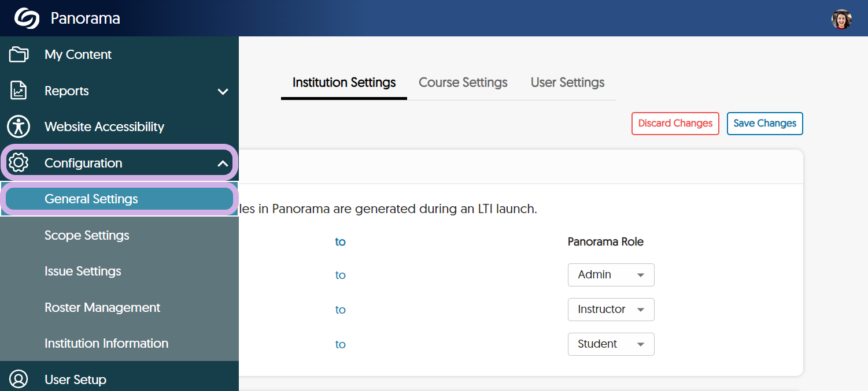
Task: Click the User Setup person icon
Action: tap(19, 379)
